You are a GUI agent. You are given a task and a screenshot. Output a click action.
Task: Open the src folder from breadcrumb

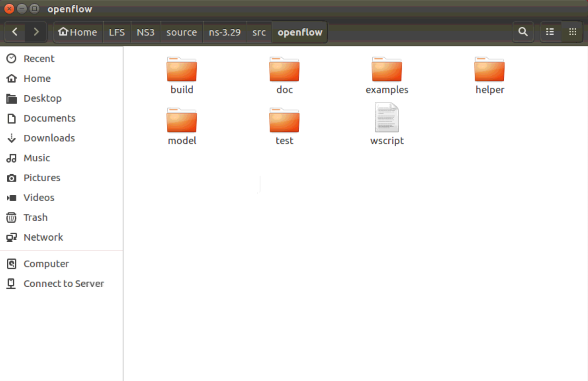point(259,32)
